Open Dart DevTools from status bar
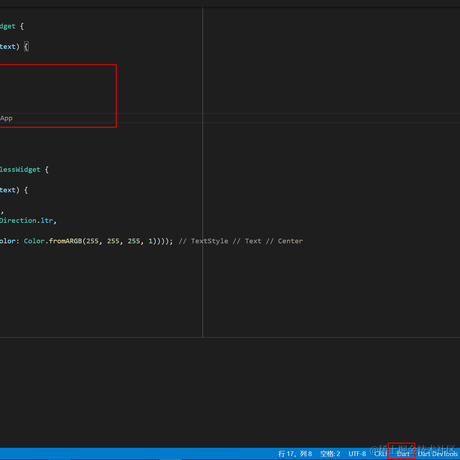 pos(438,454)
